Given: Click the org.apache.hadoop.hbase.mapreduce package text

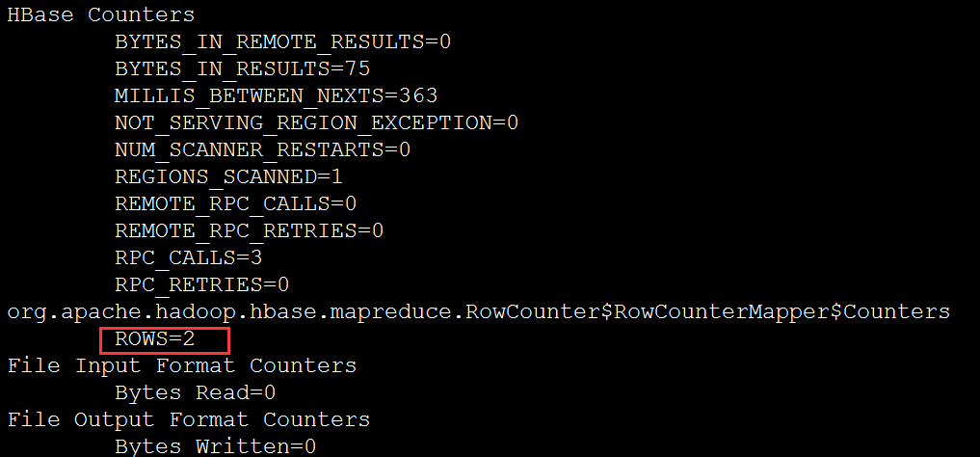Looking at the screenshot, I should click(x=229, y=312).
